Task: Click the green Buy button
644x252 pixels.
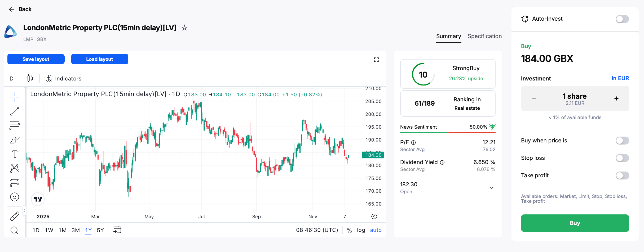Action: 575,223
